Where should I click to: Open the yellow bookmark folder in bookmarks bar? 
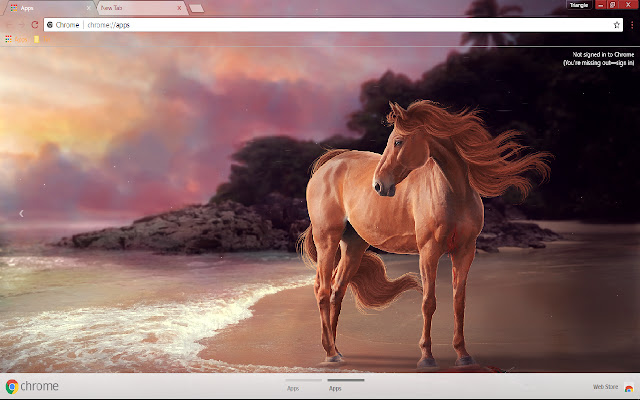point(42,39)
